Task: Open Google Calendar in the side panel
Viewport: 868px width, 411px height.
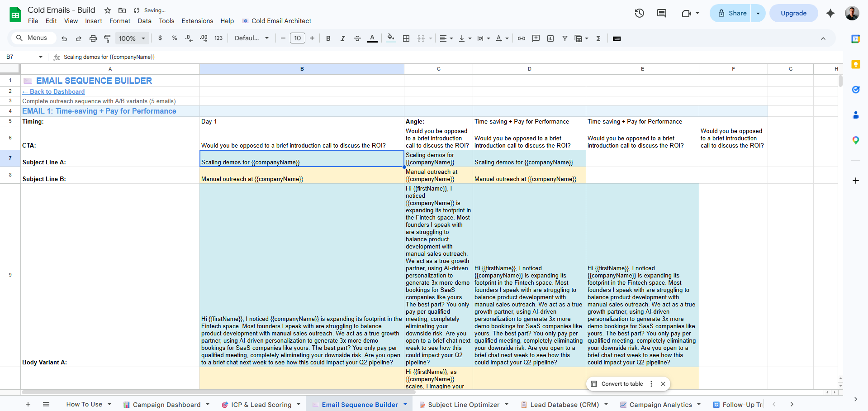Action: coord(855,39)
